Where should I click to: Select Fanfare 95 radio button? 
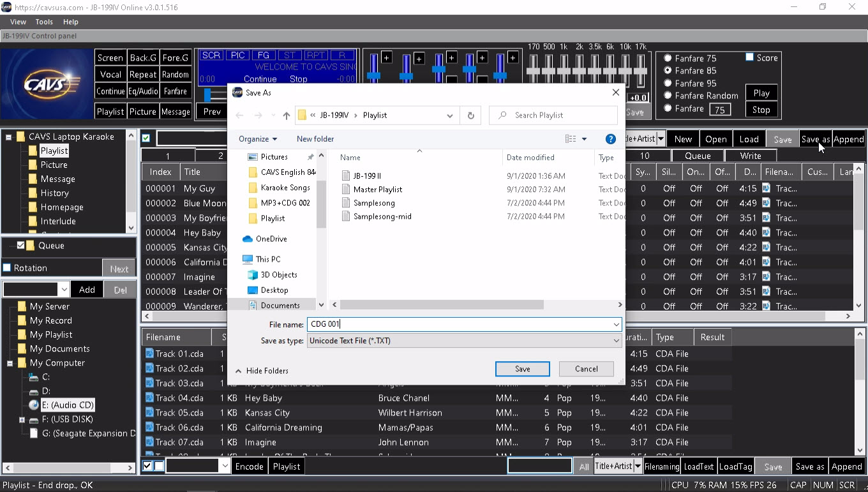coord(668,83)
